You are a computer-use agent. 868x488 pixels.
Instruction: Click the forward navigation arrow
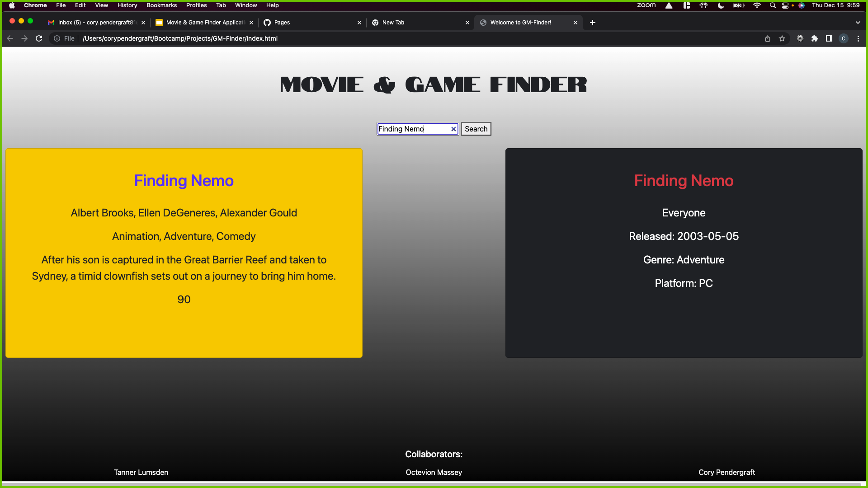pos(24,38)
